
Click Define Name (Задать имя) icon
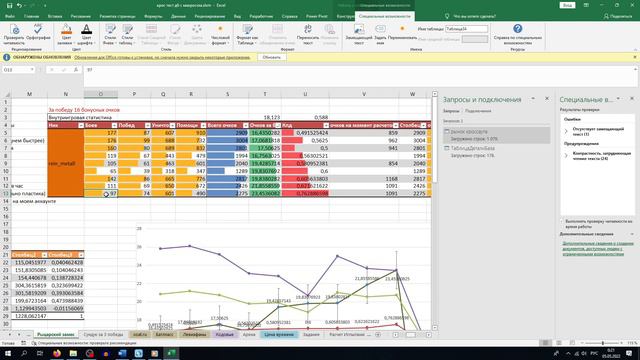(380, 29)
